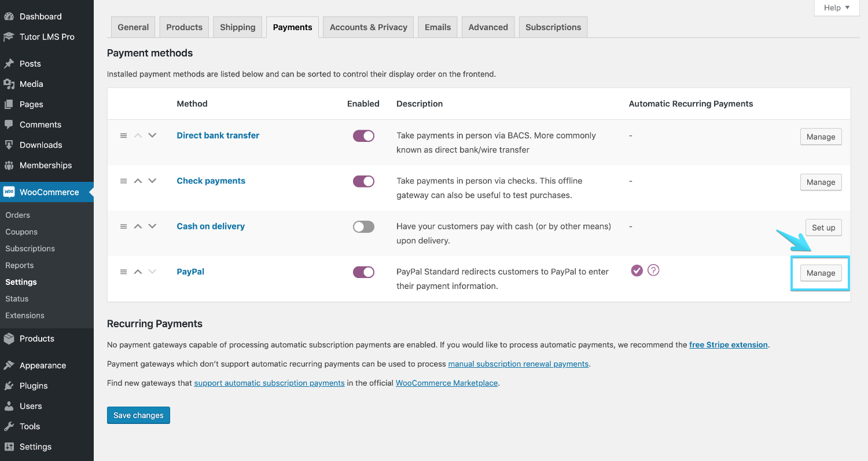Grab the drag handle for Direct bank transfer

pos(123,136)
